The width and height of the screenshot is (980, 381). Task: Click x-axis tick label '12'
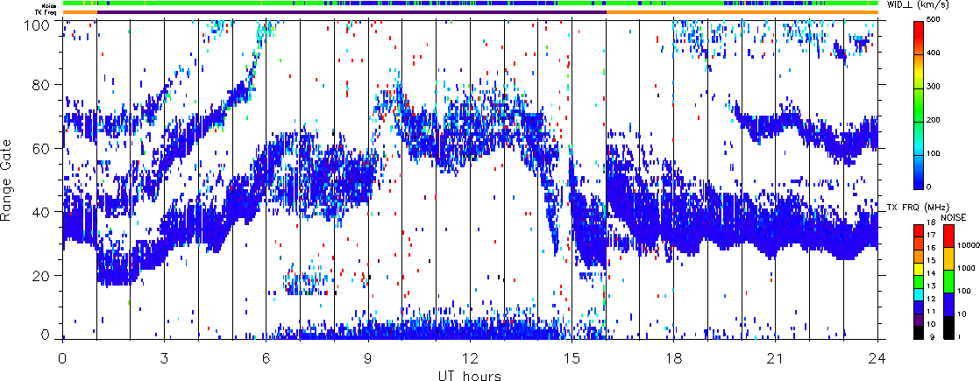470,358
